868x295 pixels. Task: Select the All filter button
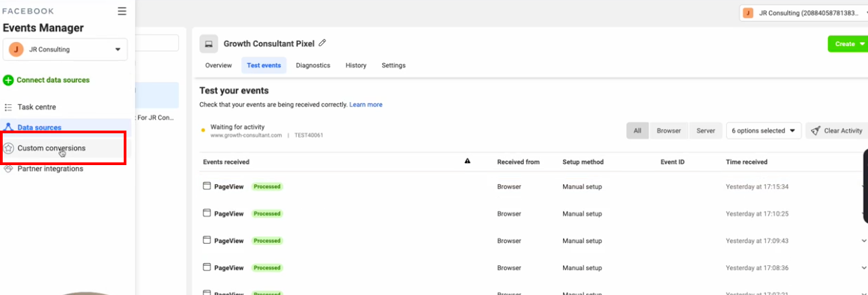click(x=637, y=131)
